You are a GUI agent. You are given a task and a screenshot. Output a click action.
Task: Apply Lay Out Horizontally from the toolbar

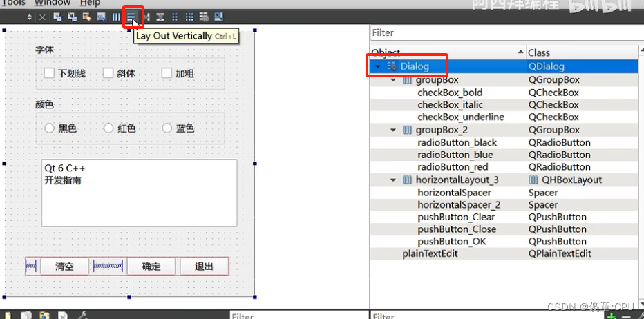pyautogui.click(x=116, y=17)
